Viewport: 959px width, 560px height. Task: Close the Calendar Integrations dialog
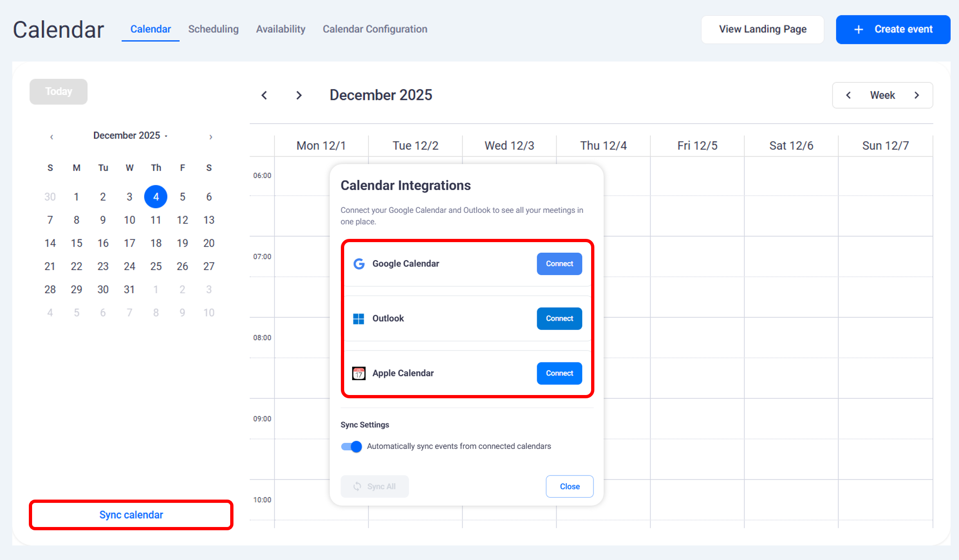tap(569, 487)
